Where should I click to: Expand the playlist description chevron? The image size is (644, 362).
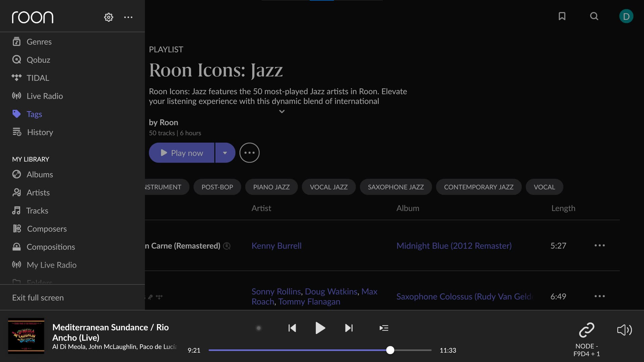(282, 111)
